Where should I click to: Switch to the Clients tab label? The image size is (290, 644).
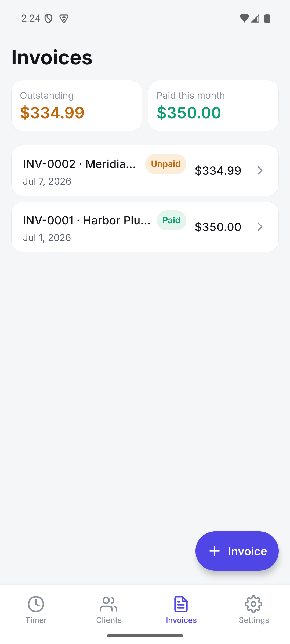pos(109,620)
